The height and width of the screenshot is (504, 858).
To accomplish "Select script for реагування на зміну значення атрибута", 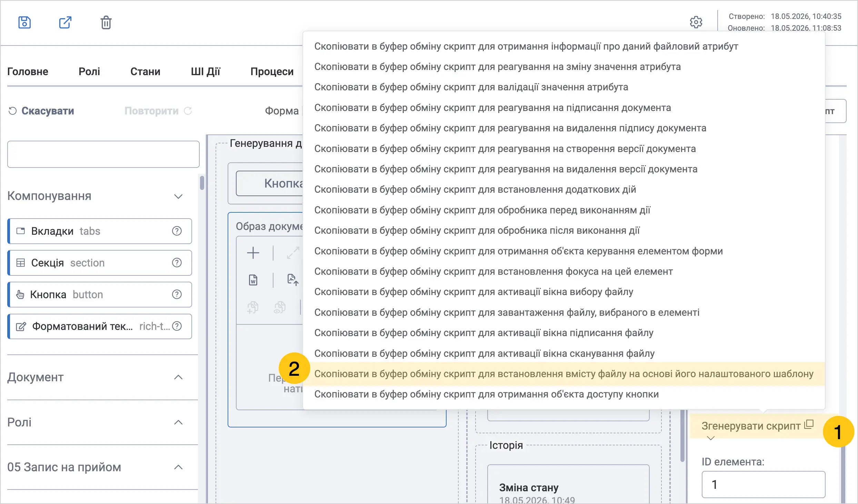I will point(564,67).
